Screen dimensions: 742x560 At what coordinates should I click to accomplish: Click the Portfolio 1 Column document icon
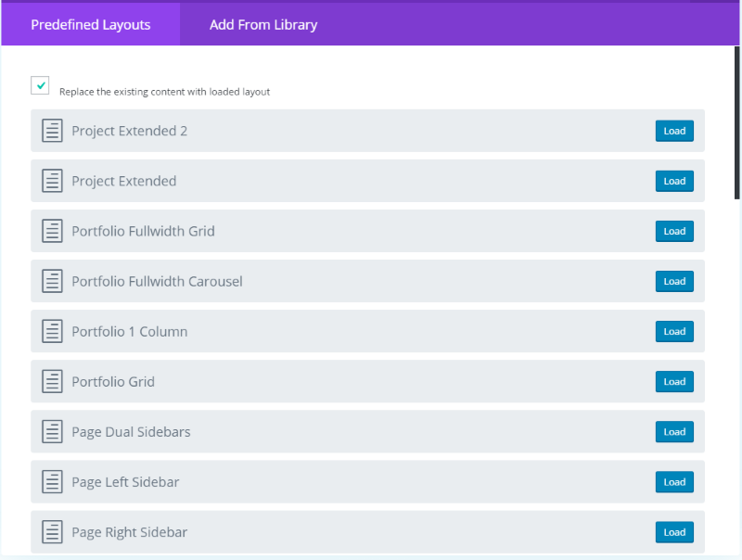tap(52, 331)
